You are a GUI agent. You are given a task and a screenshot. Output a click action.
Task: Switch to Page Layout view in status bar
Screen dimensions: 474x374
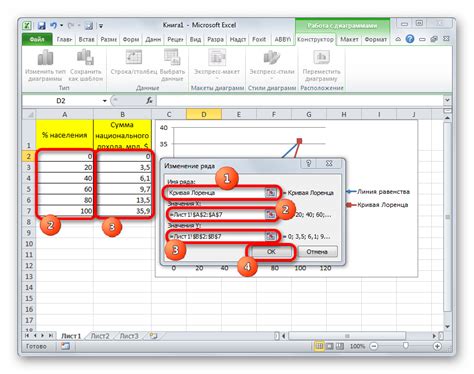[330, 346]
